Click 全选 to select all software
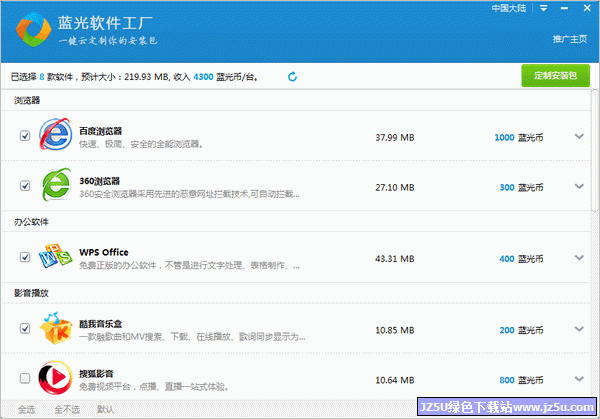 point(26,409)
